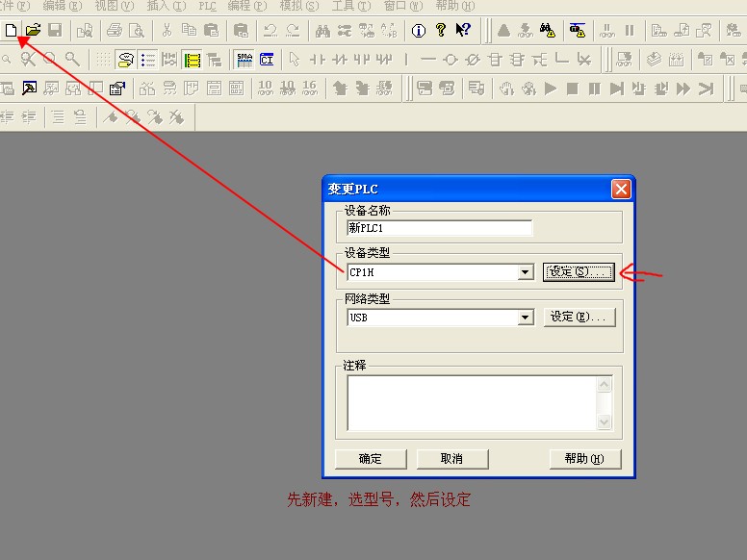Viewport: 747px width, 560px height.
Task: Click the Find binoculars icon
Action: [322, 31]
